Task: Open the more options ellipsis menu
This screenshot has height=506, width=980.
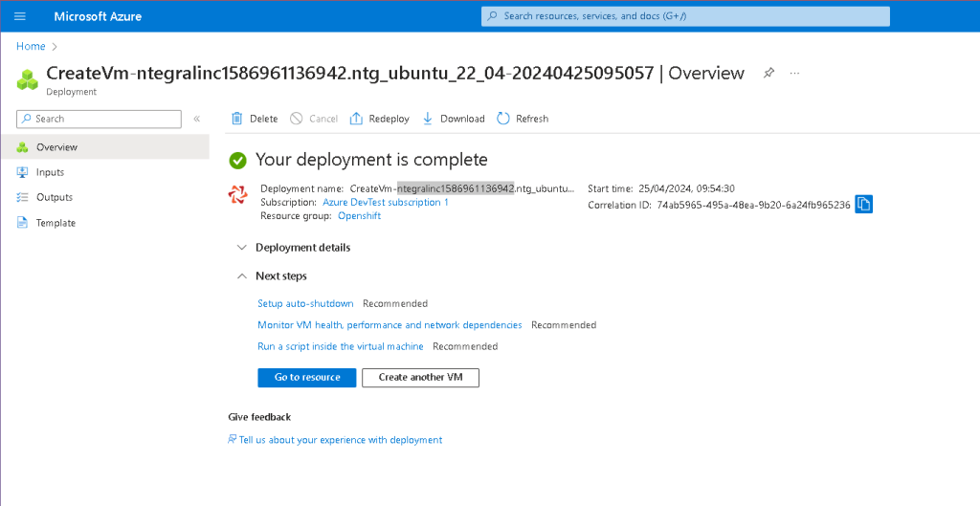Action: point(794,73)
